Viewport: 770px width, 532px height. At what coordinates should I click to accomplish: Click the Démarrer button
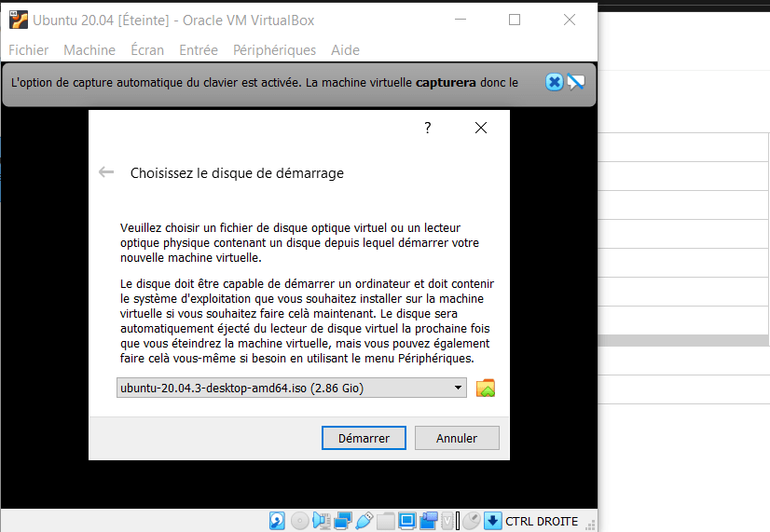pyautogui.click(x=364, y=438)
